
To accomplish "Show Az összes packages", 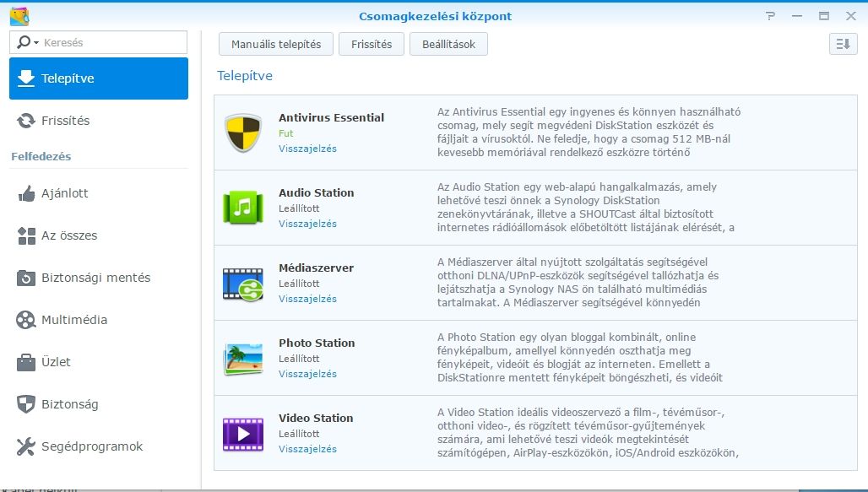I will point(99,235).
